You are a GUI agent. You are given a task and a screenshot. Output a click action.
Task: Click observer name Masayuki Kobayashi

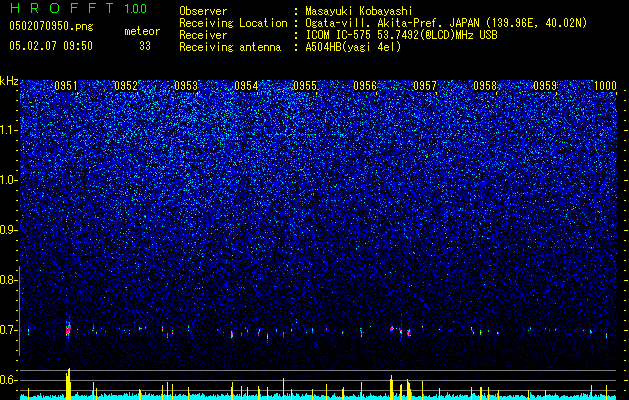pos(359,11)
